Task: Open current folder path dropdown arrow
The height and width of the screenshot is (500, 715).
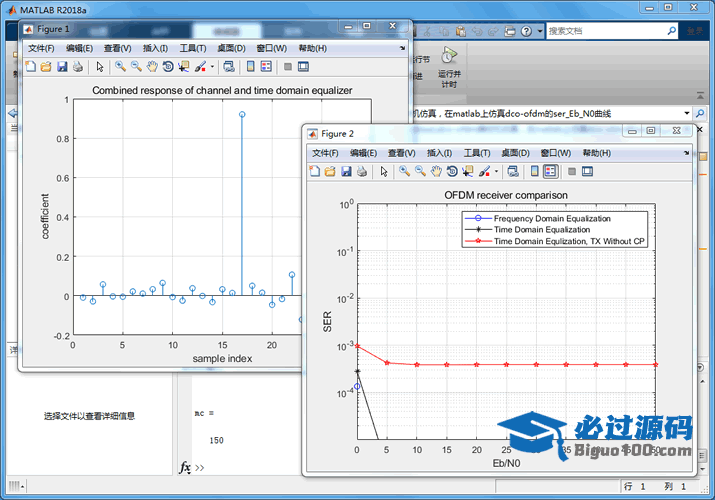Action: (687, 114)
